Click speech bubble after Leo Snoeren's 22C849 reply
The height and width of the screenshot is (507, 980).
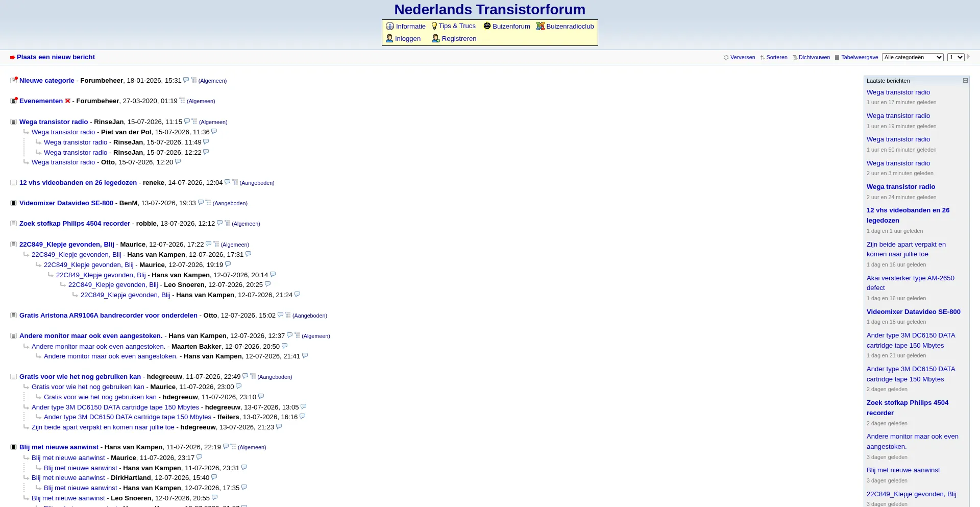coord(267,284)
